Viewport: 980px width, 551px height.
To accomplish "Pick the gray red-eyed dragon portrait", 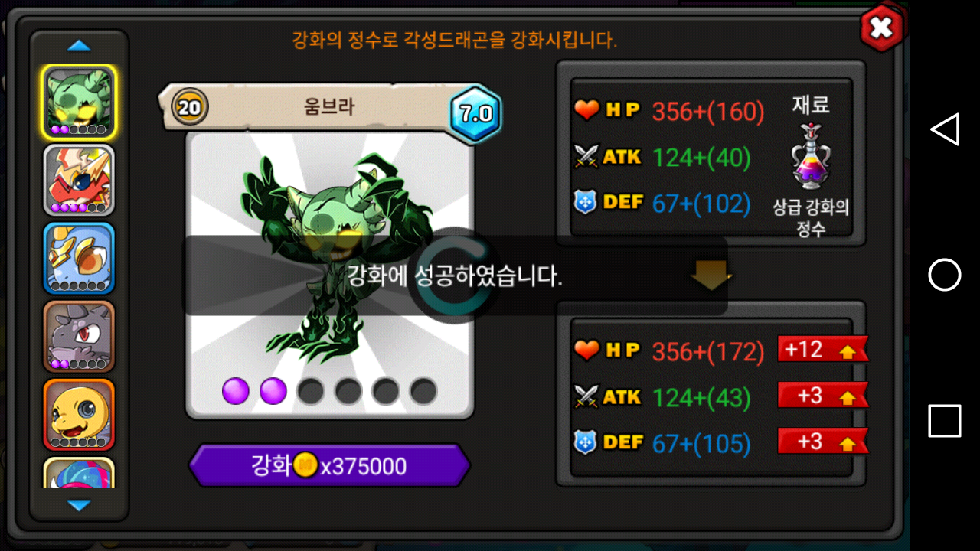I will coord(79,337).
